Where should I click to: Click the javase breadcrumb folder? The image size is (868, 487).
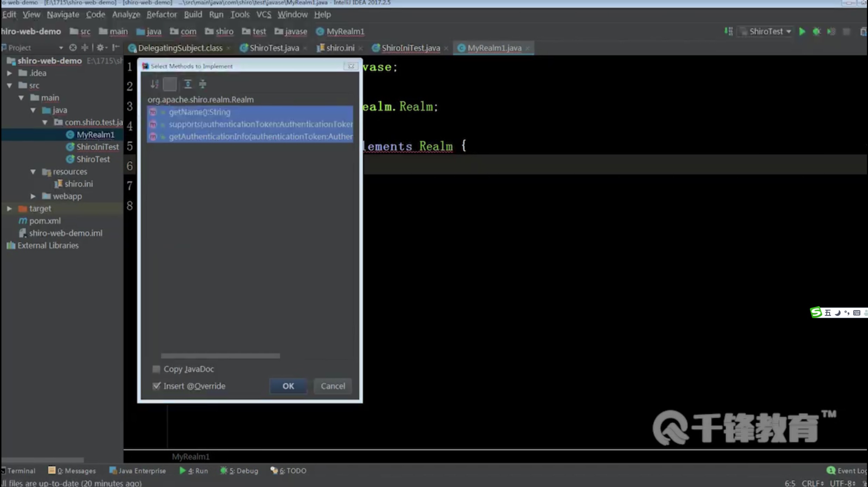(291, 32)
